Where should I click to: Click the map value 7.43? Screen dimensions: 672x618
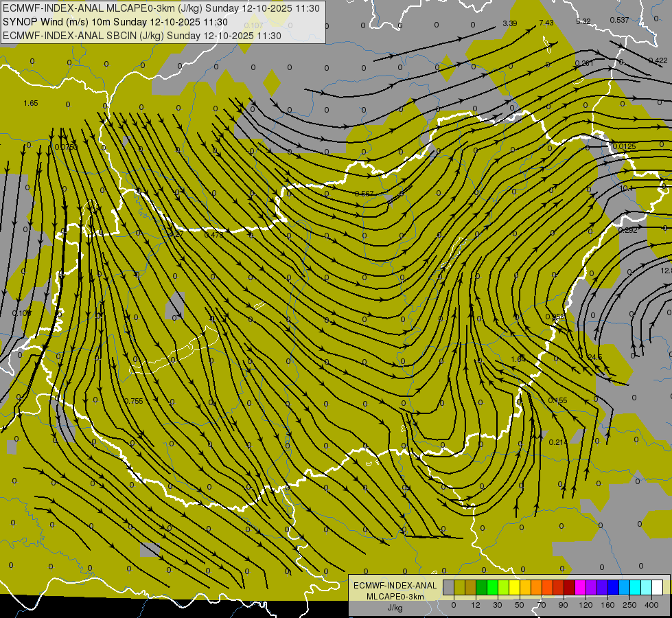tap(546, 23)
